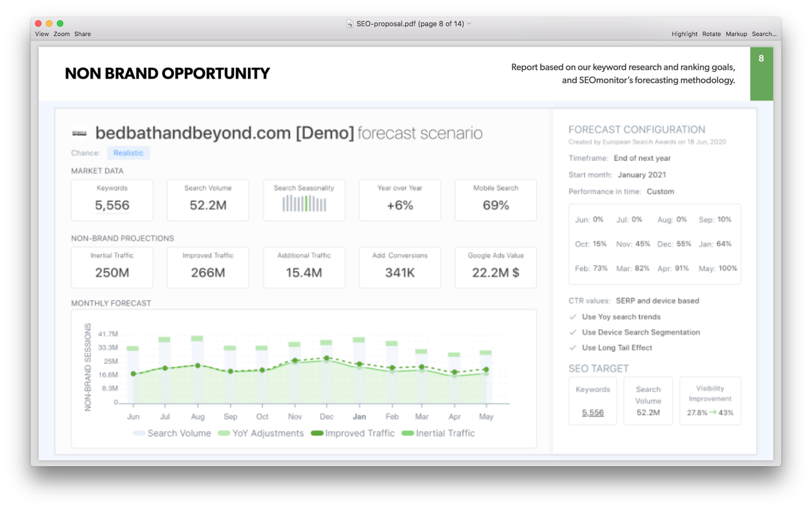Activate the Highlight tool

(x=684, y=34)
